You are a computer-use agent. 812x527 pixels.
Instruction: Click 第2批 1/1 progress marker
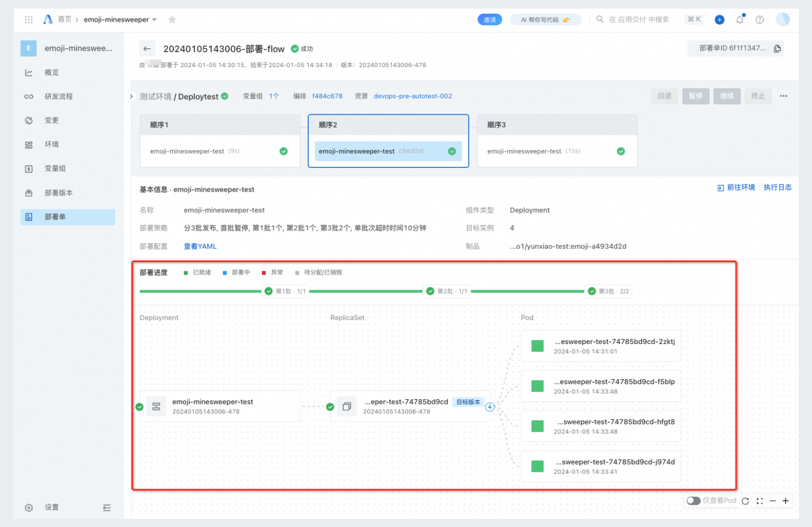[446, 291]
